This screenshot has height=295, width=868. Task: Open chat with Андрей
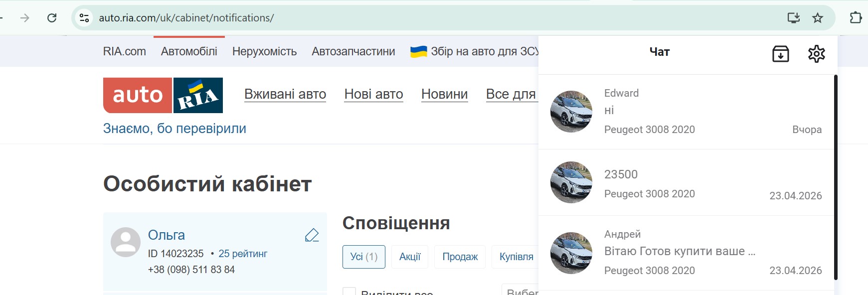pos(686,253)
